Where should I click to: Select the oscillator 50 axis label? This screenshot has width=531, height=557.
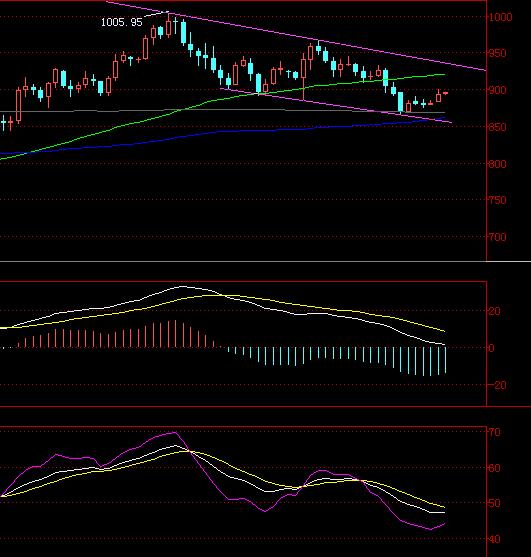tap(494, 503)
